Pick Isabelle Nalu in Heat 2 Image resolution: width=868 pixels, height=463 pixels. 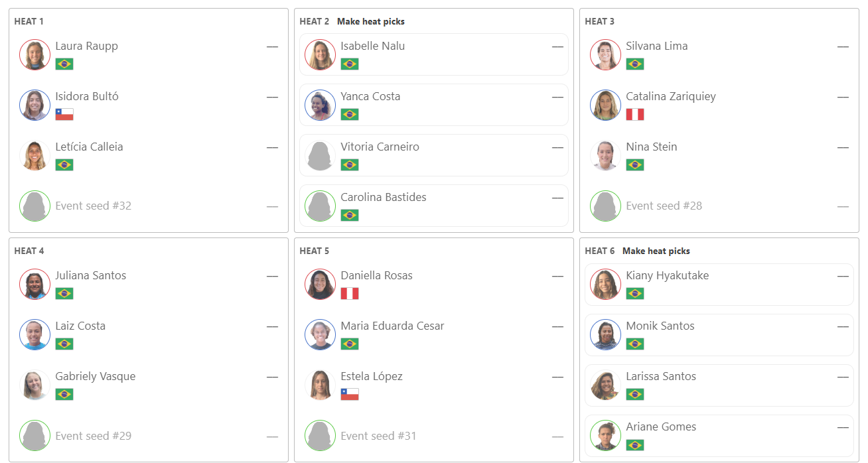(x=434, y=54)
